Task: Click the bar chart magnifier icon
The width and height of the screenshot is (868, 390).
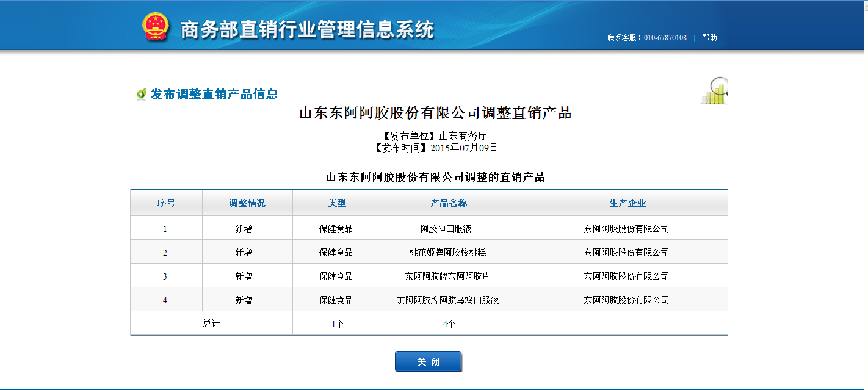Action: [715, 92]
